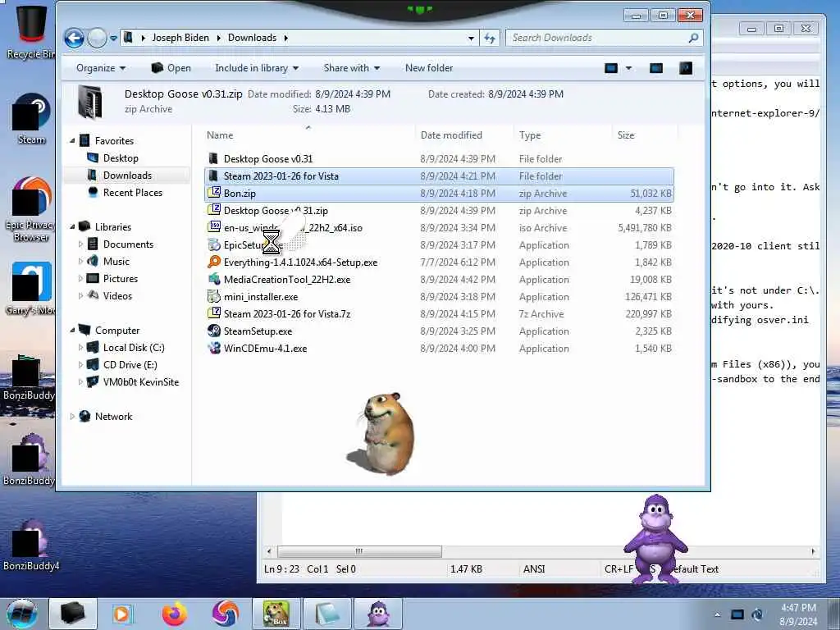Open the Windows Start orb
Screen dimensions: 840x630
(22, 614)
